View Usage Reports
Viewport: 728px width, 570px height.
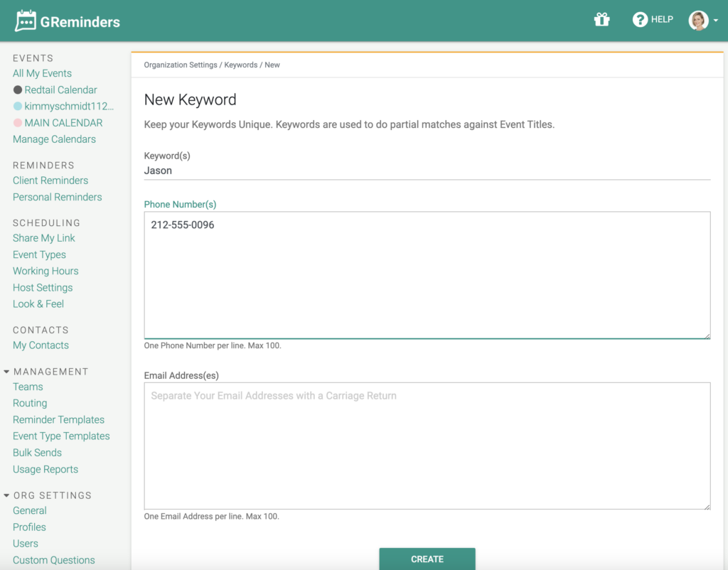pyautogui.click(x=45, y=469)
